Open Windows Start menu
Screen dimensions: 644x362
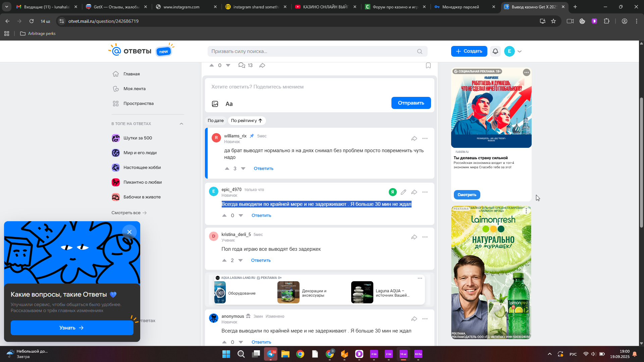[226, 354]
